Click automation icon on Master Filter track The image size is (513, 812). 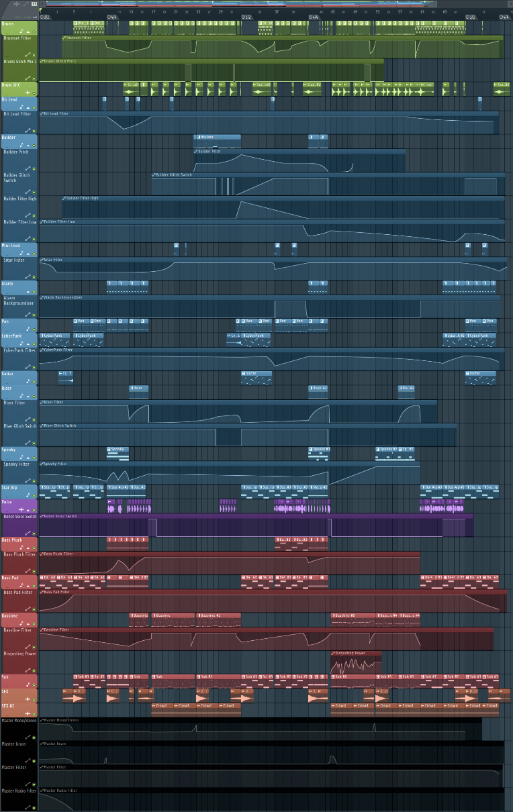click(x=28, y=784)
